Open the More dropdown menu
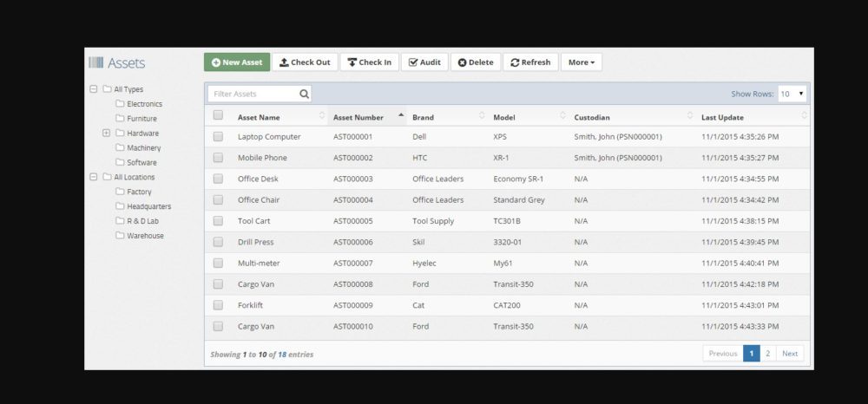The height and width of the screenshot is (404, 868). pos(581,62)
